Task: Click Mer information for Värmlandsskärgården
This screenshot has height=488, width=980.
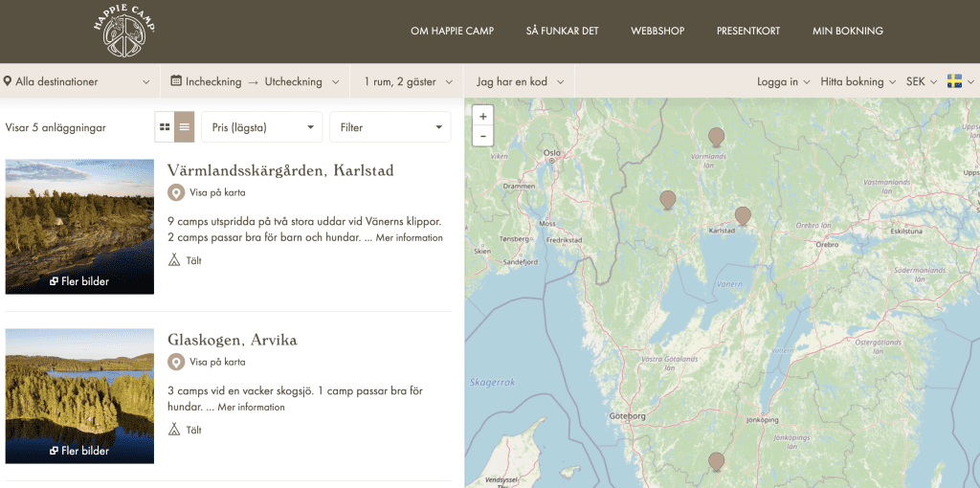Action: [x=409, y=237]
